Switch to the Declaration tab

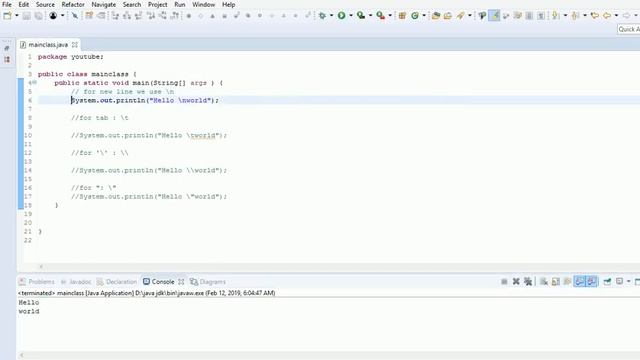[117, 282]
